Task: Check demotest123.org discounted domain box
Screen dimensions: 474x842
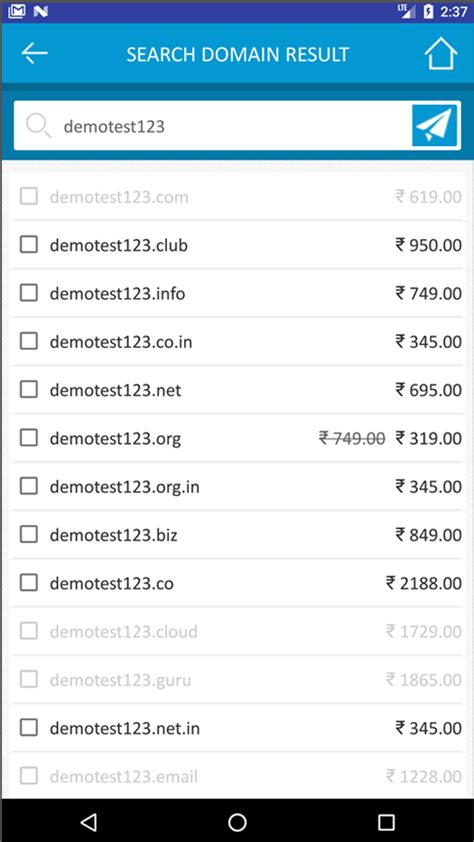Action: click(x=29, y=438)
